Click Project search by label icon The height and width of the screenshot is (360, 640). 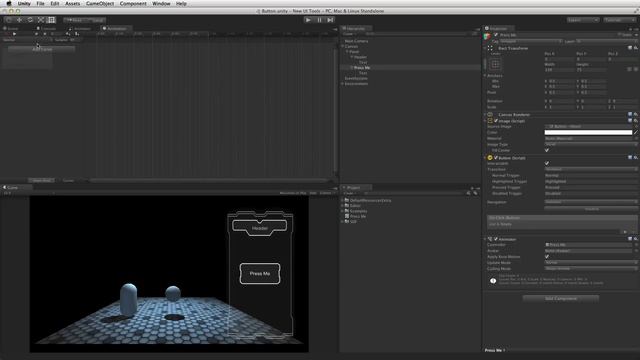click(475, 193)
